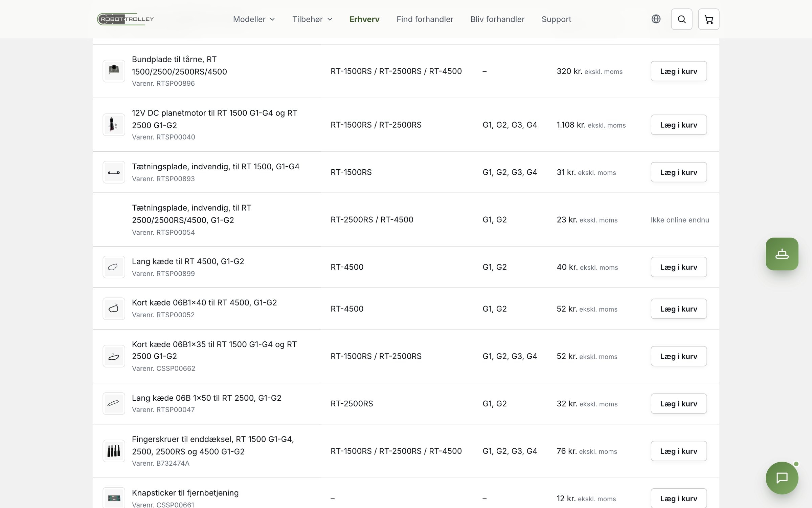This screenshot has height=508, width=812.
Task: Add Lang kæde RT 4500 to cart
Action: coord(678,267)
